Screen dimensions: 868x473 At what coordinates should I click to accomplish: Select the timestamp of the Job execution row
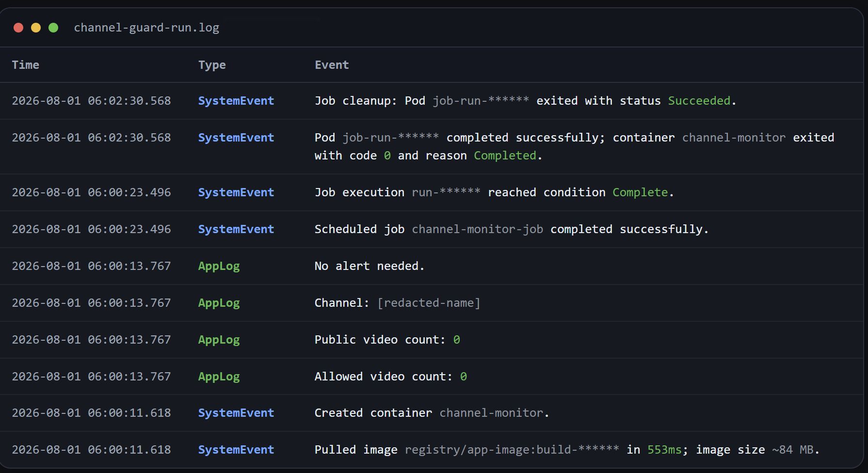[x=91, y=192]
